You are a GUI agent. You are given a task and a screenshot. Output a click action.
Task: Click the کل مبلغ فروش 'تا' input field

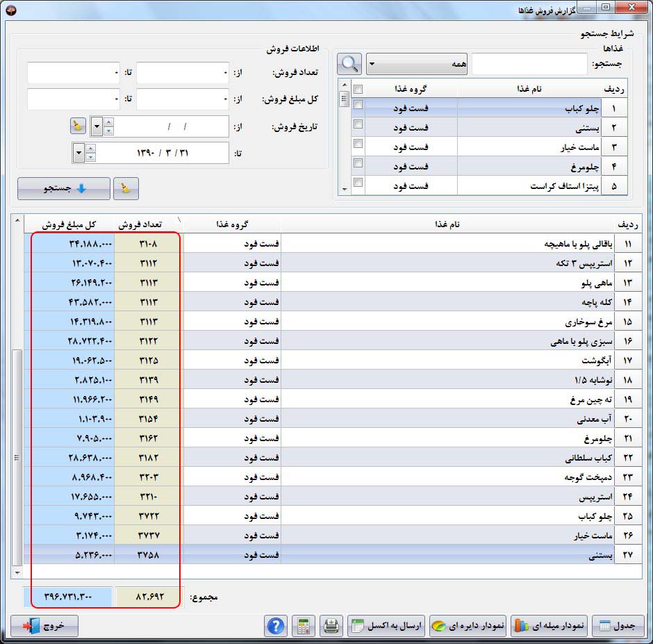[x=74, y=99]
